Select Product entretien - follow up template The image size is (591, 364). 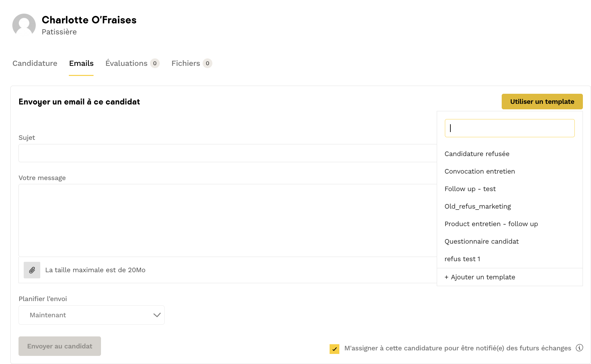click(491, 224)
